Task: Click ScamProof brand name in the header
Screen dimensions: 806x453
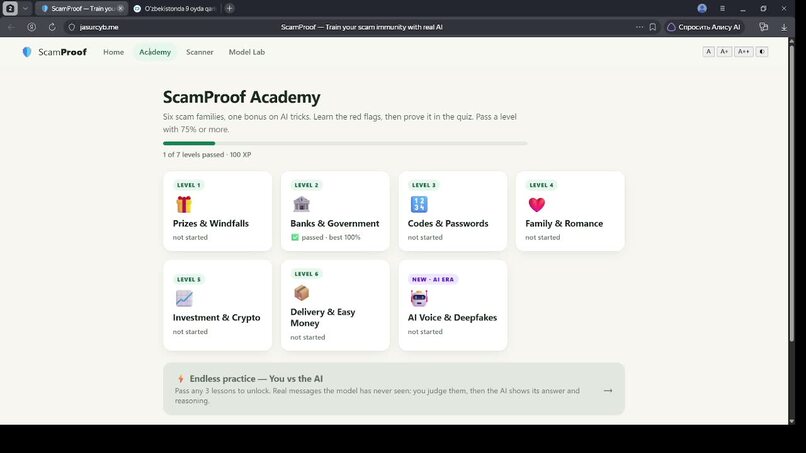Action: (x=62, y=52)
